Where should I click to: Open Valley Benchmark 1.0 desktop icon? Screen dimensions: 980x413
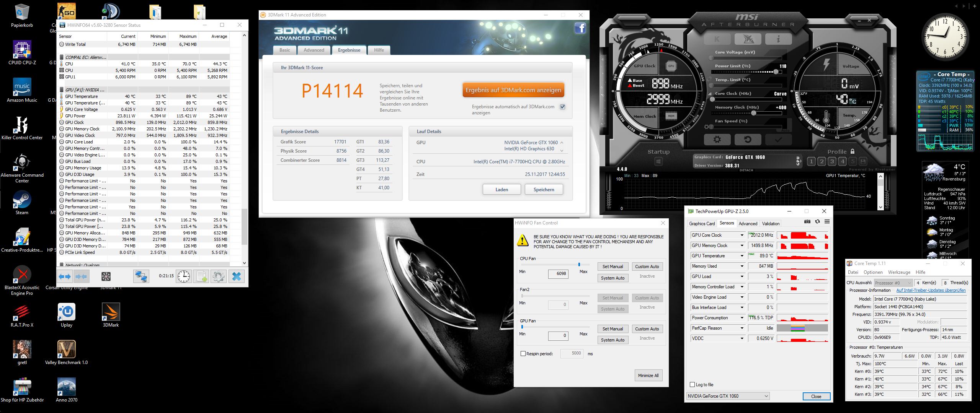coord(66,353)
